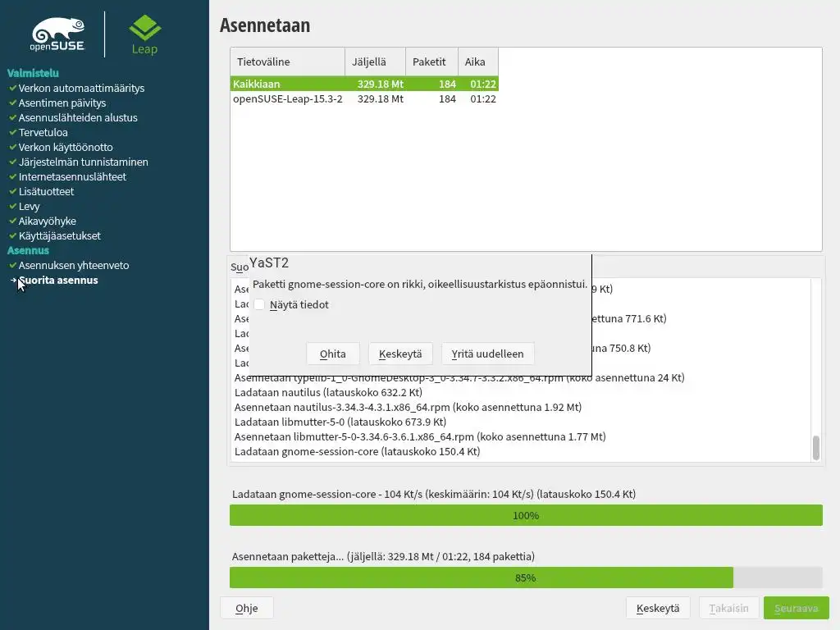Click the Levy step
This screenshot has width=840, height=630.
29,206
